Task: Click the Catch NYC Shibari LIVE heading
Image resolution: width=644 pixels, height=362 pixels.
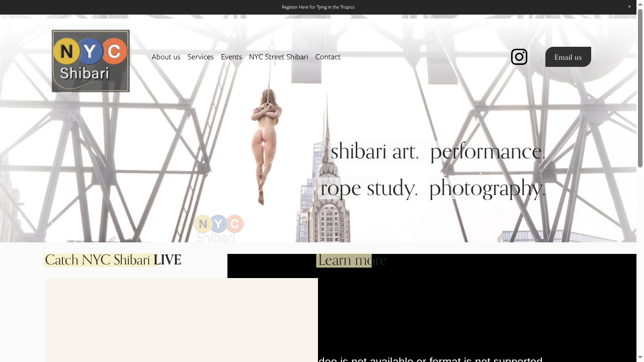Action: click(113, 260)
